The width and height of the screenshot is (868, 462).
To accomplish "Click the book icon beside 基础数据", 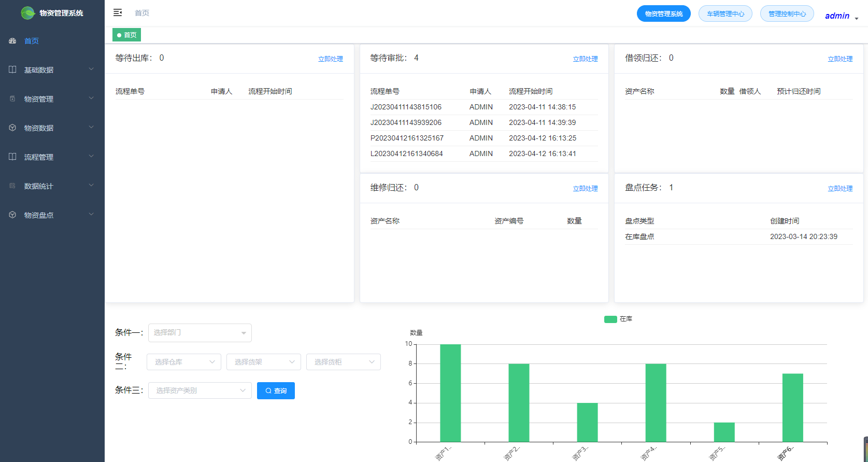I will coord(12,69).
